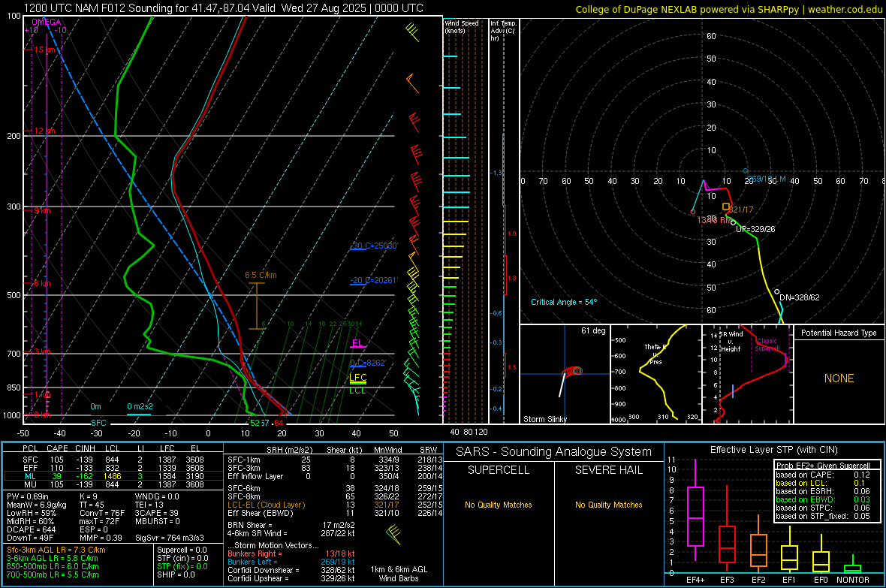
Task: Click the NONE hazard type value
Action: point(839,378)
